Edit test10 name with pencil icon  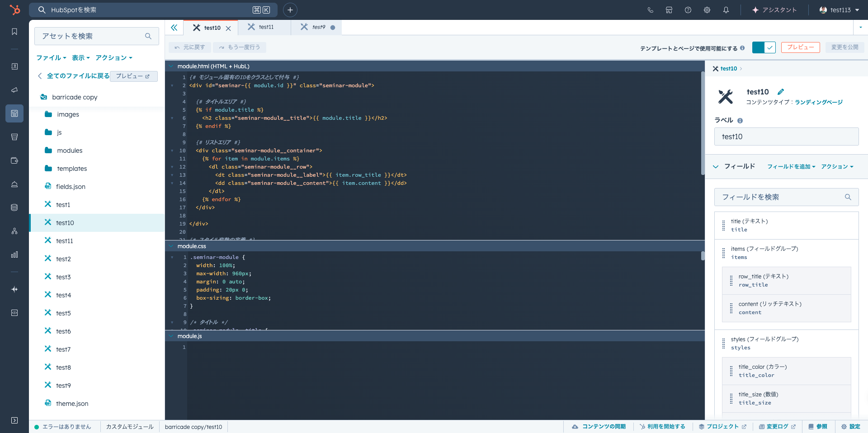click(x=781, y=92)
